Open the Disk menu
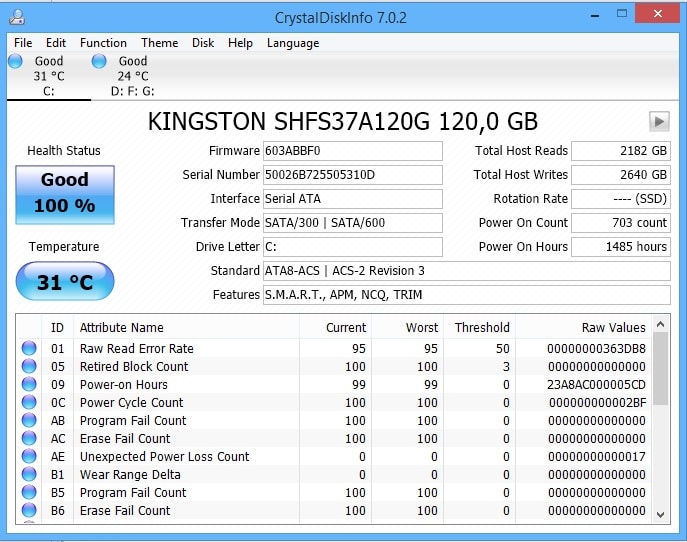Image resolution: width=687 pixels, height=542 pixels. point(203,43)
